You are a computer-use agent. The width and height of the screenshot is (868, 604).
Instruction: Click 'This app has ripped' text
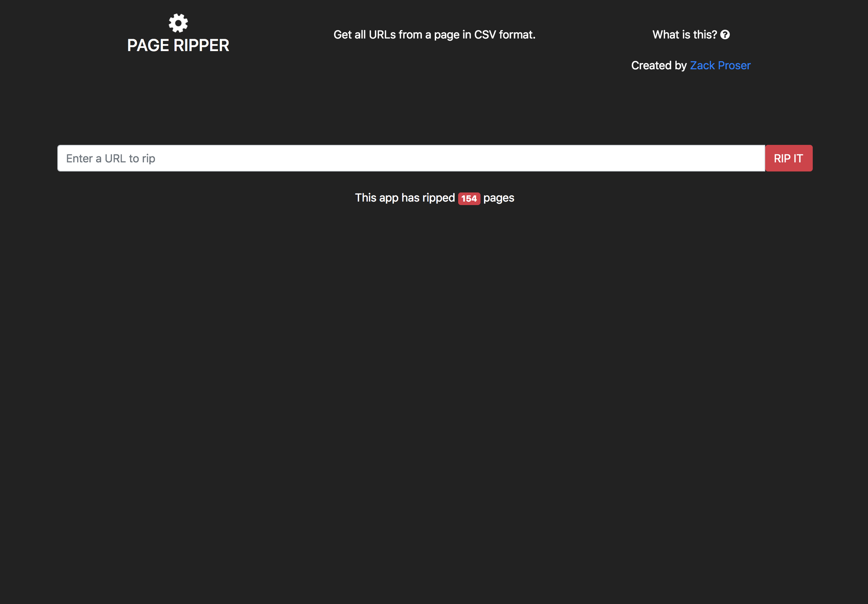click(x=405, y=198)
